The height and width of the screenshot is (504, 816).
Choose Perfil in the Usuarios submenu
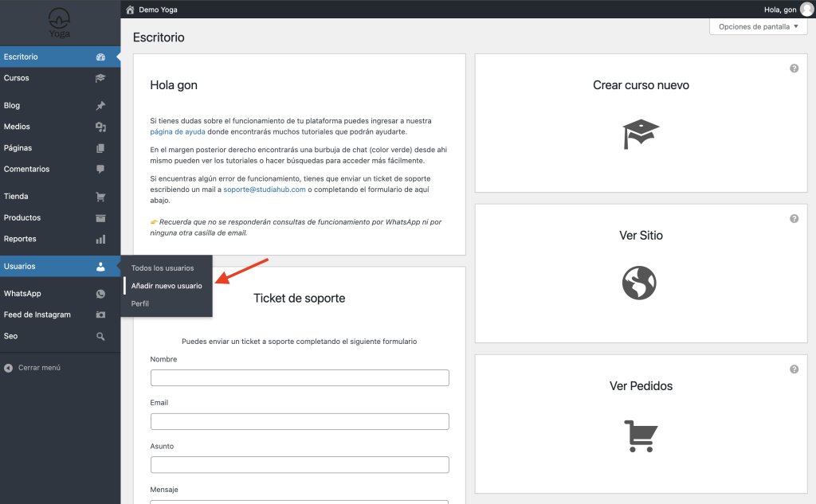click(140, 303)
